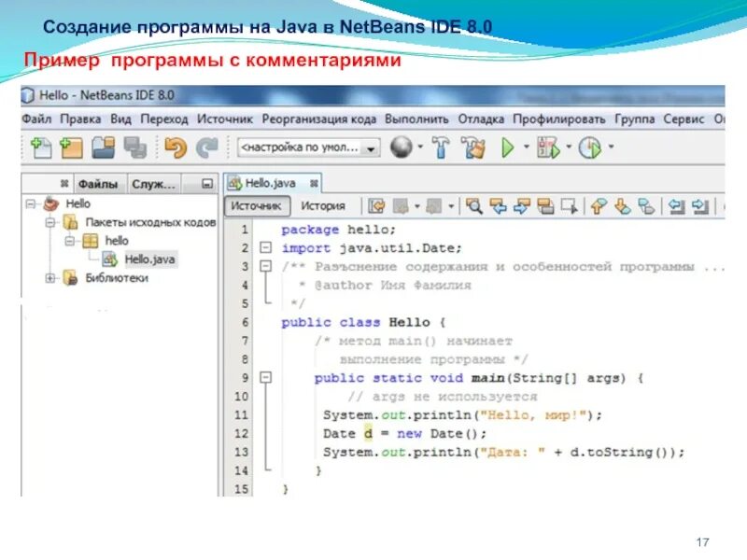Click the Debug Project icon
The image size is (747, 560).
[548, 147]
